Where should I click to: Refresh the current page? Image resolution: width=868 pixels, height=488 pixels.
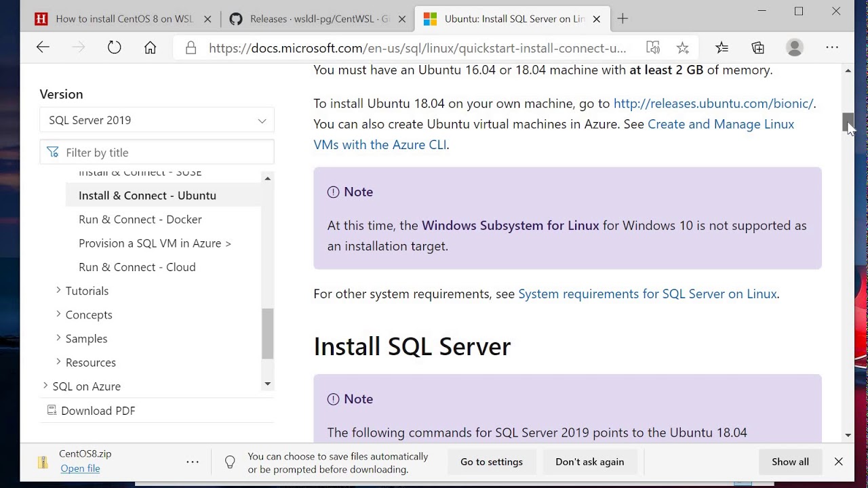point(114,47)
